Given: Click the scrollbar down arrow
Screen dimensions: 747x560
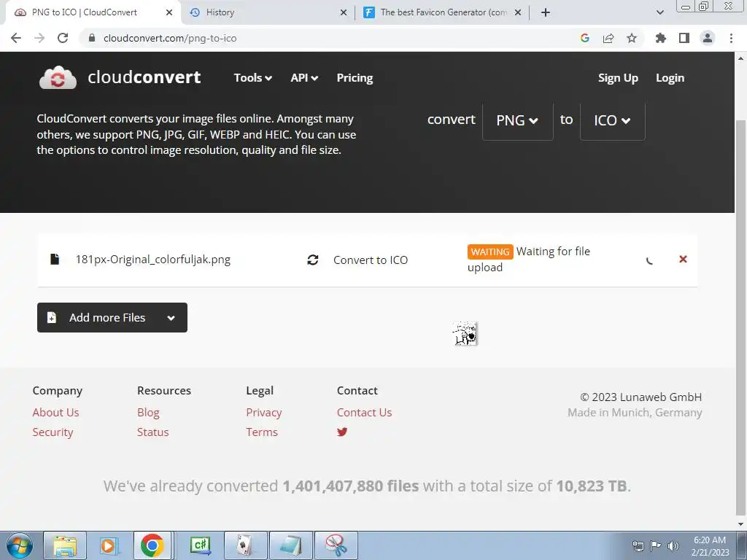Looking at the screenshot, I should [741, 524].
